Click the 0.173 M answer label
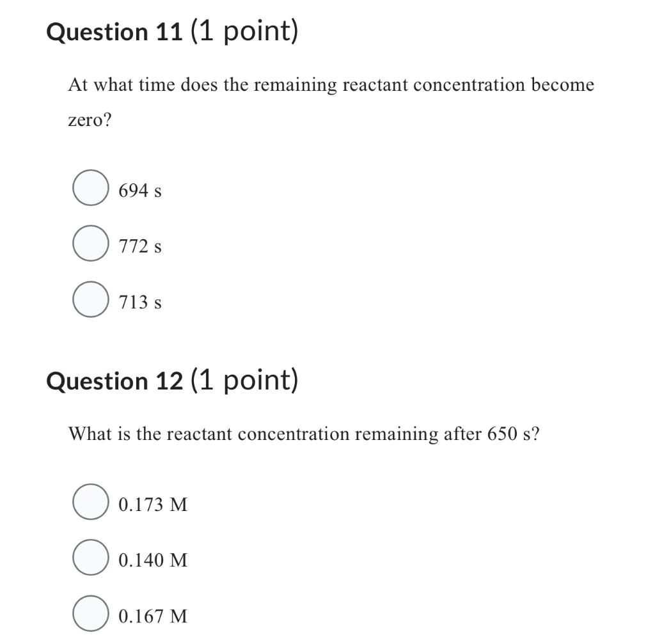This screenshot has width=655, height=644. pos(152,505)
